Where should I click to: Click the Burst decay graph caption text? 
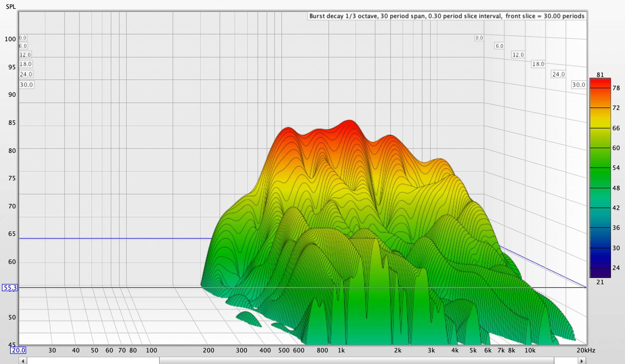pyautogui.click(x=447, y=16)
